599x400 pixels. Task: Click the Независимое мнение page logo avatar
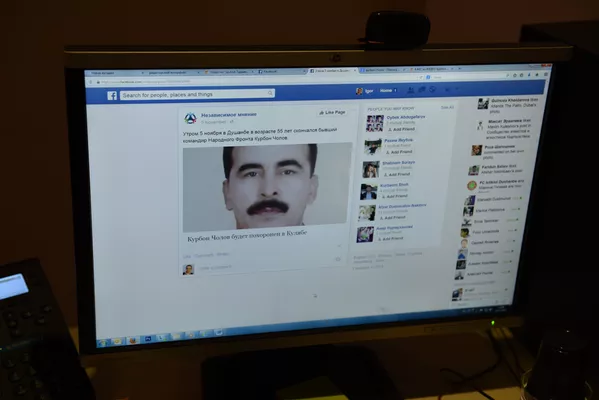click(x=190, y=118)
